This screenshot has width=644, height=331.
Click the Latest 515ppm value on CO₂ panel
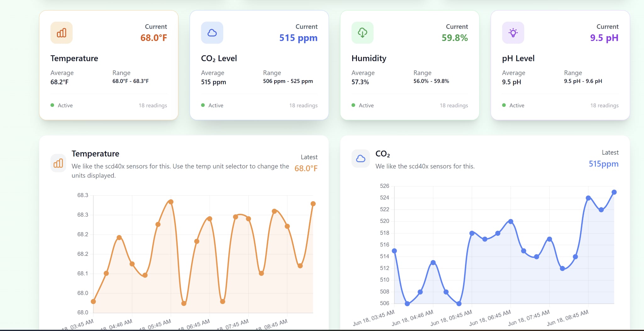pyautogui.click(x=603, y=164)
